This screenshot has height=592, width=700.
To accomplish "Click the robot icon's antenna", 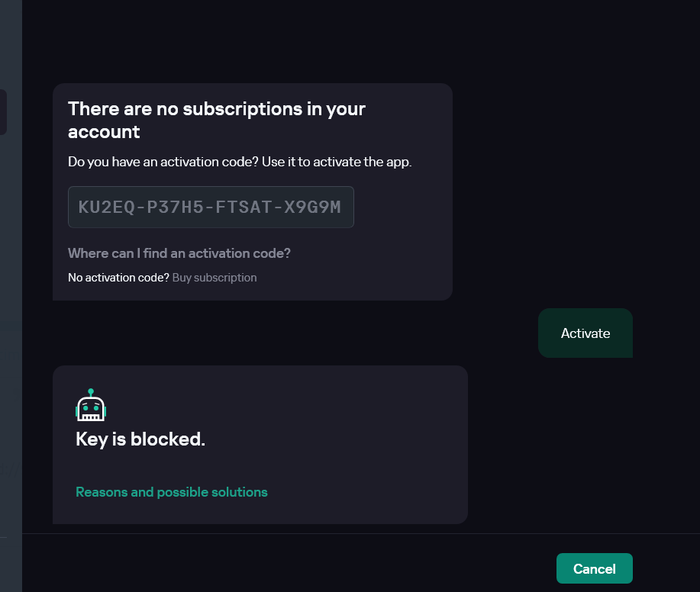I will [91, 392].
